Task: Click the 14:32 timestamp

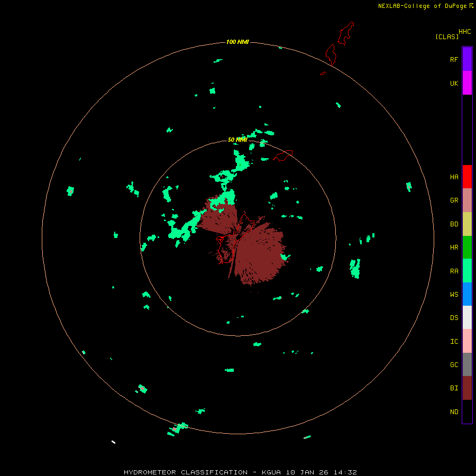Action: (345, 472)
